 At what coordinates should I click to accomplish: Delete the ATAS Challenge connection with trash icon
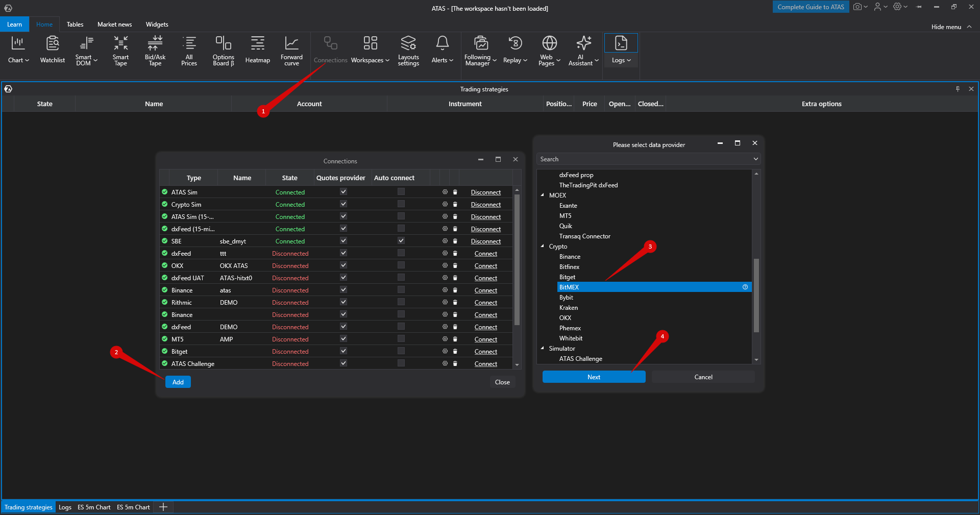click(x=455, y=363)
